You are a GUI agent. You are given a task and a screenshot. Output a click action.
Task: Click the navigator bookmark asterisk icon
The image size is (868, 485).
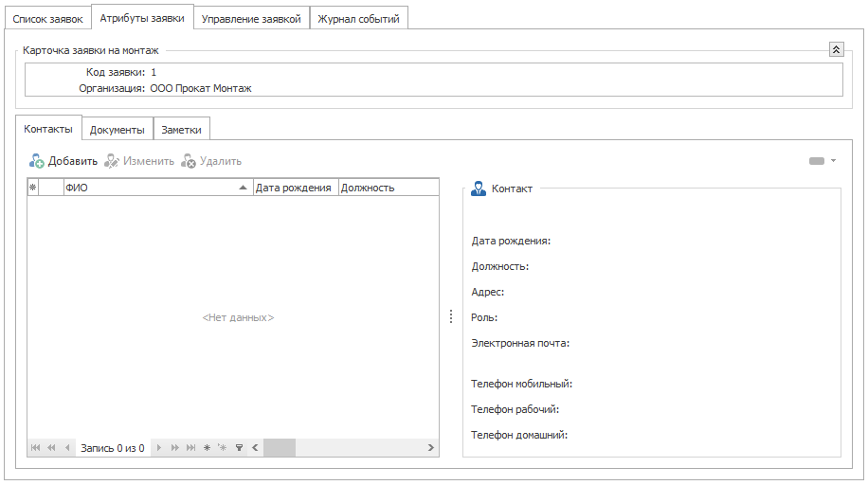(207, 447)
